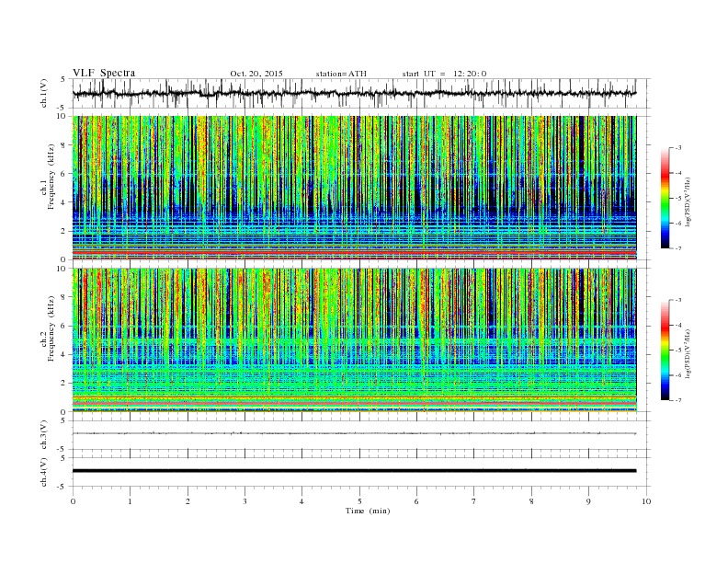This screenshot has height=563, width=728.
Task: Click the "-3" label on upper color bar
Action: pos(678,148)
